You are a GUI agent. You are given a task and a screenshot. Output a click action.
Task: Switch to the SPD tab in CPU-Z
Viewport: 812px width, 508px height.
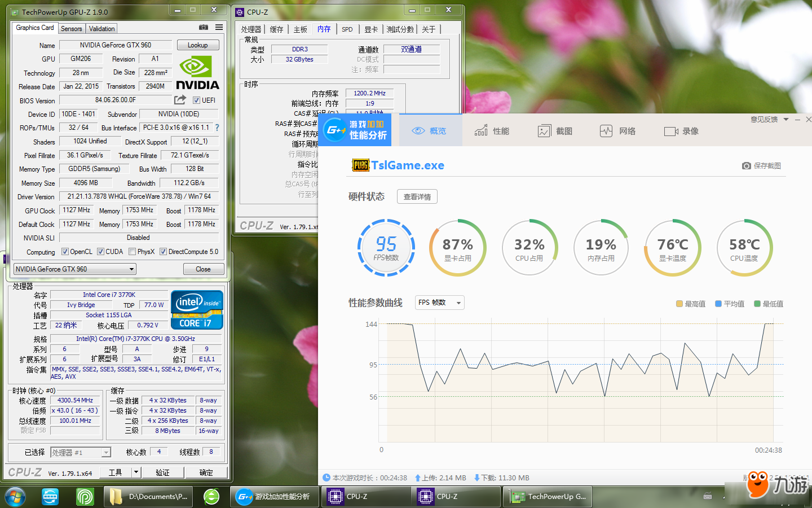[x=347, y=29]
